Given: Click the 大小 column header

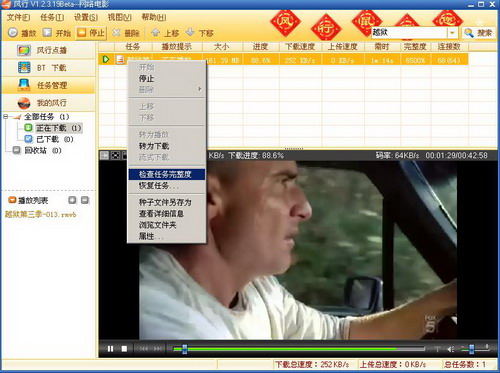Looking at the screenshot, I should click(222, 47).
